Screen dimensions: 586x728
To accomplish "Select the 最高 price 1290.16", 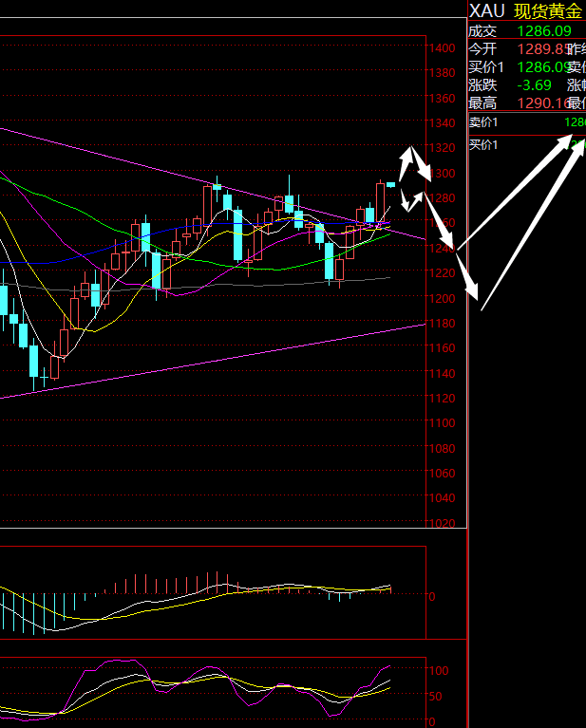I will (x=543, y=103).
